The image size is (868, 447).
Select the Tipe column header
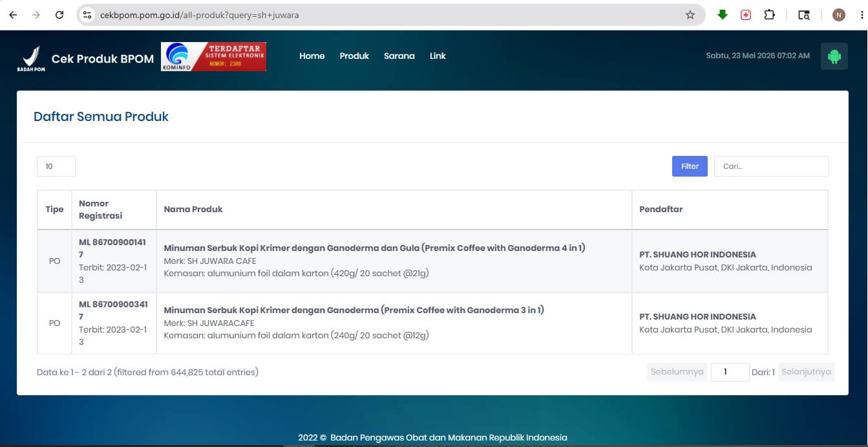(x=54, y=210)
